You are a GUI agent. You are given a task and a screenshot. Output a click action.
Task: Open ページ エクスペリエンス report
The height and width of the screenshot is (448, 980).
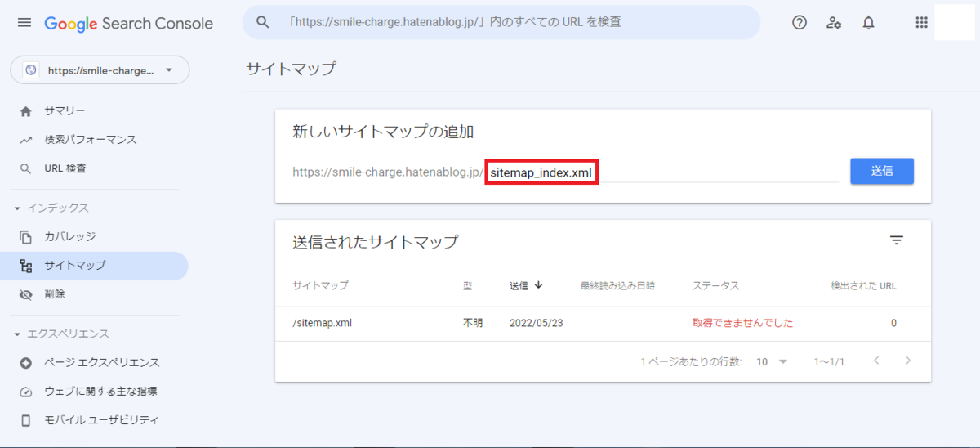pyautogui.click(x=102, y=362)
